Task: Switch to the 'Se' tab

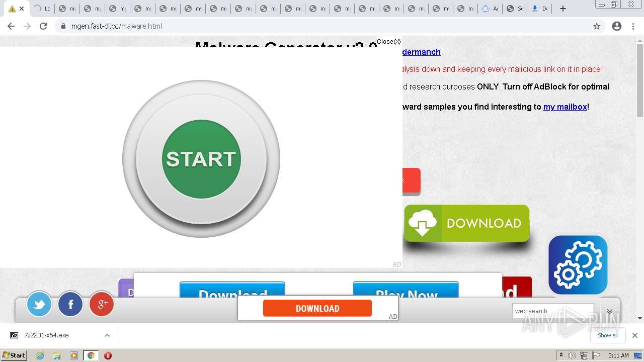Action: 515,9
